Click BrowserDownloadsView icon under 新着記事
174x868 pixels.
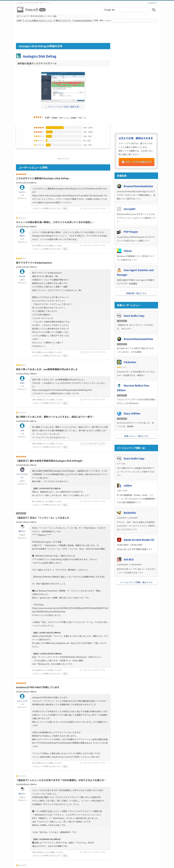pos(119,186)
